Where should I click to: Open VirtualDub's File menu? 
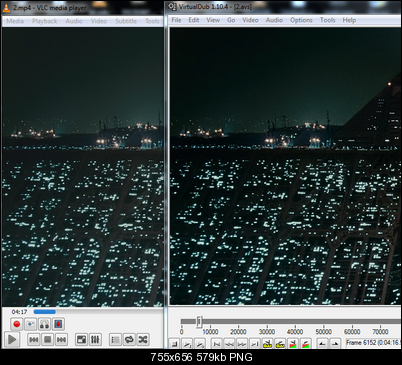(x=176, y=20)
